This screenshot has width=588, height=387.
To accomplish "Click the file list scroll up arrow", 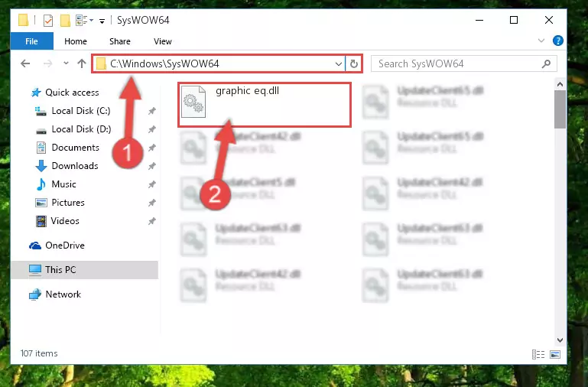I will coord(560,84).
